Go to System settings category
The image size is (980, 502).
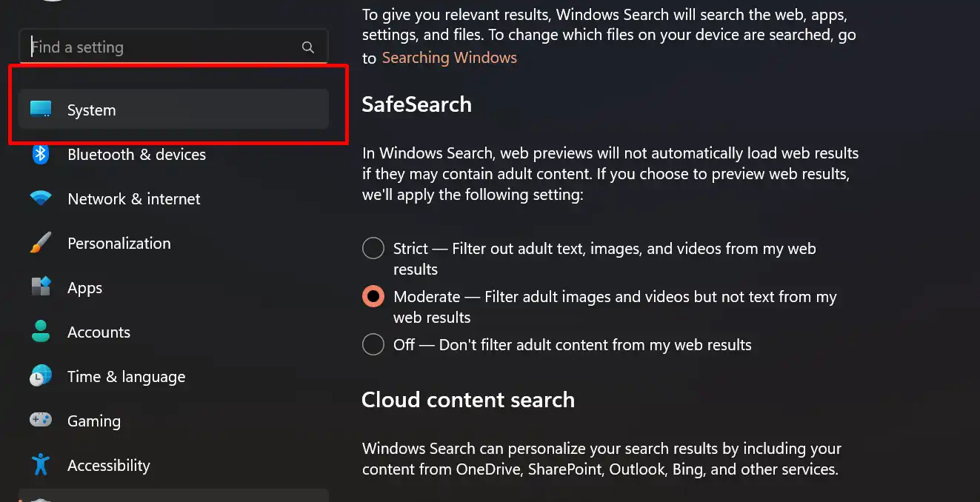[173, 110]
